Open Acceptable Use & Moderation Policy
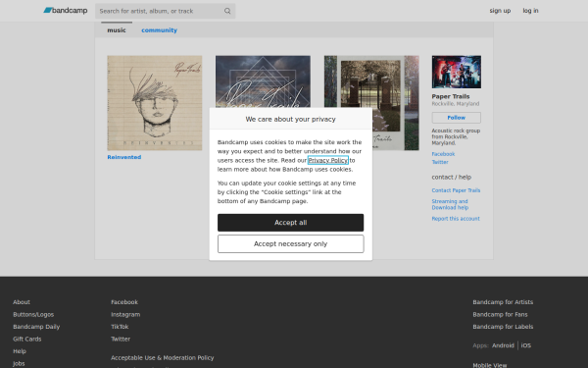Viewport: 588px width, 368px height. [x=163, y=358]
